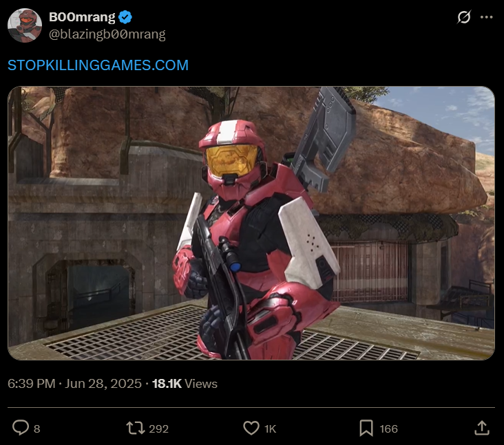Viewport: 504px width, 445px height.
Task: Open the B00mrang display name
Action: tap(82, 17)
